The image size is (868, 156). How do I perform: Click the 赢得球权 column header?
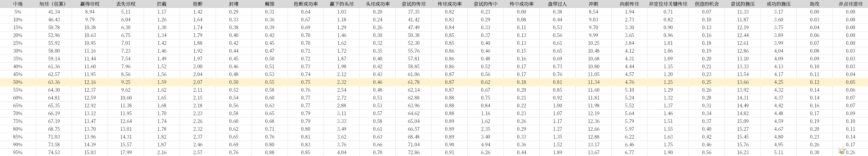coord(90,4)
